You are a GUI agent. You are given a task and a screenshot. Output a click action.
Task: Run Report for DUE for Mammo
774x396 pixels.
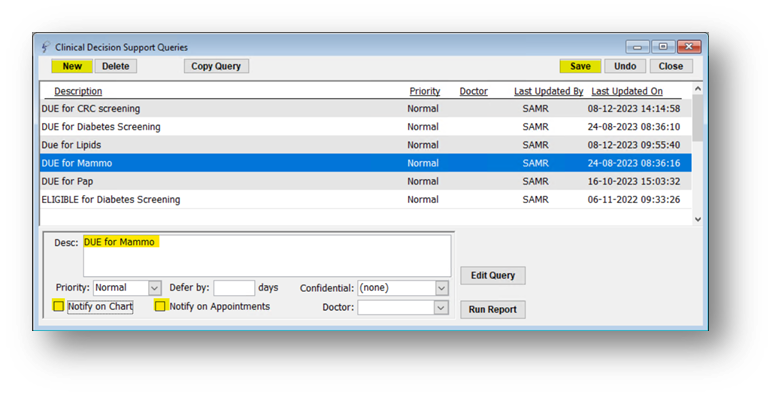click(x=493, y=310)
